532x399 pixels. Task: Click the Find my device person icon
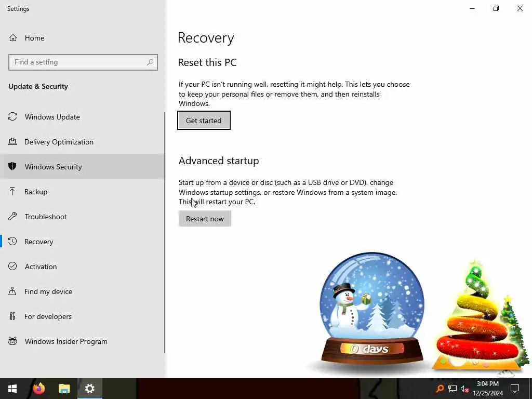coord(12,291)
